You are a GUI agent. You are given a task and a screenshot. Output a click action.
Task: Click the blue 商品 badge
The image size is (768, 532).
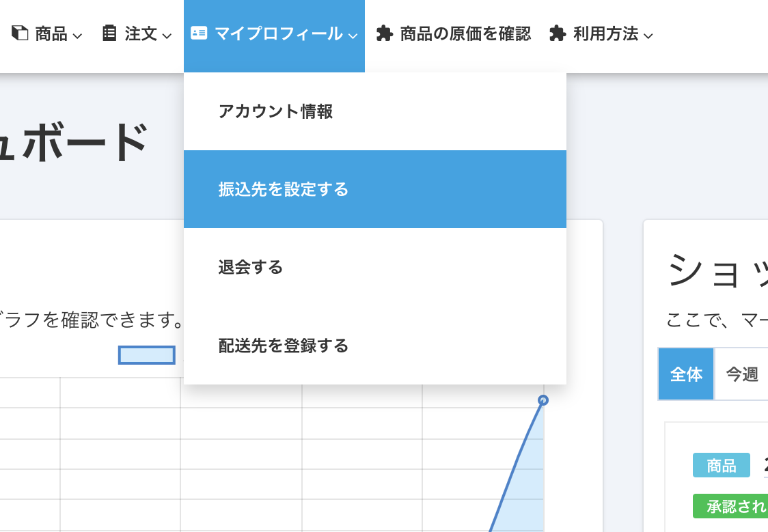tap(721, 466)
